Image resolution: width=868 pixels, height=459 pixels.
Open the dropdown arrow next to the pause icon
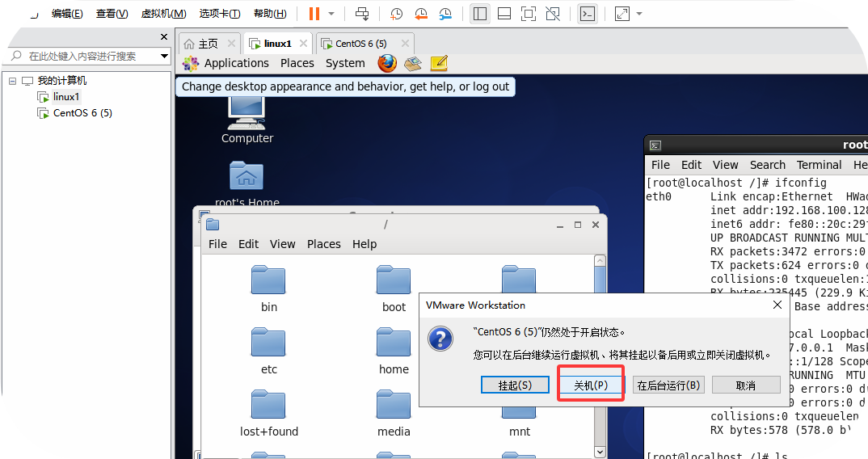click(x=331, y=14)
